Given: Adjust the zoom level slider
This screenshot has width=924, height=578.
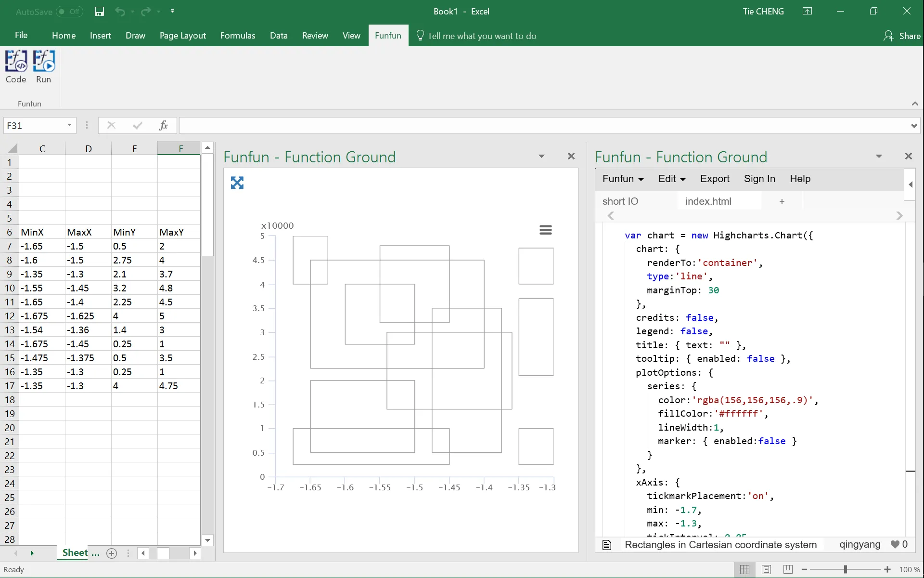Looking at the screenshot, I should click(845, 569).
